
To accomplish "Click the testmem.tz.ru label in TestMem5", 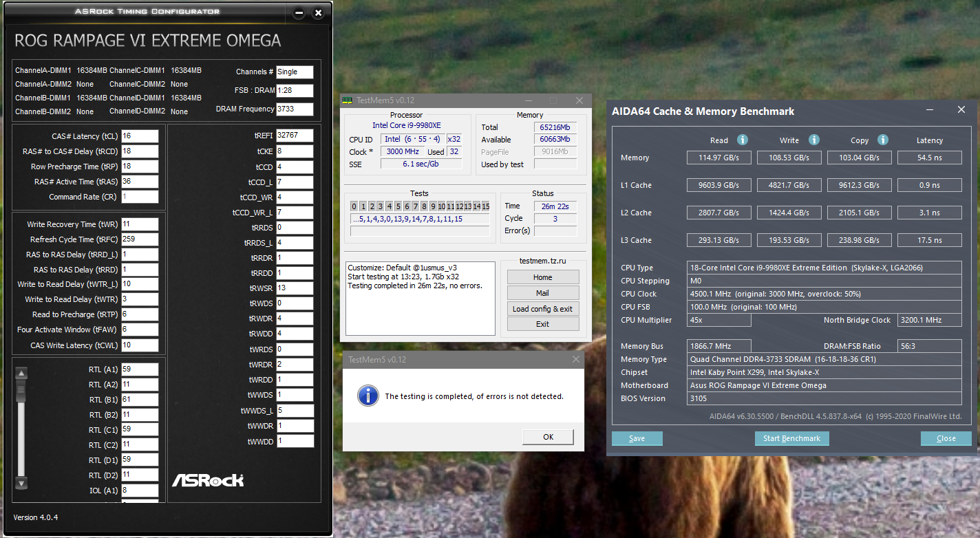I will 542,261.
